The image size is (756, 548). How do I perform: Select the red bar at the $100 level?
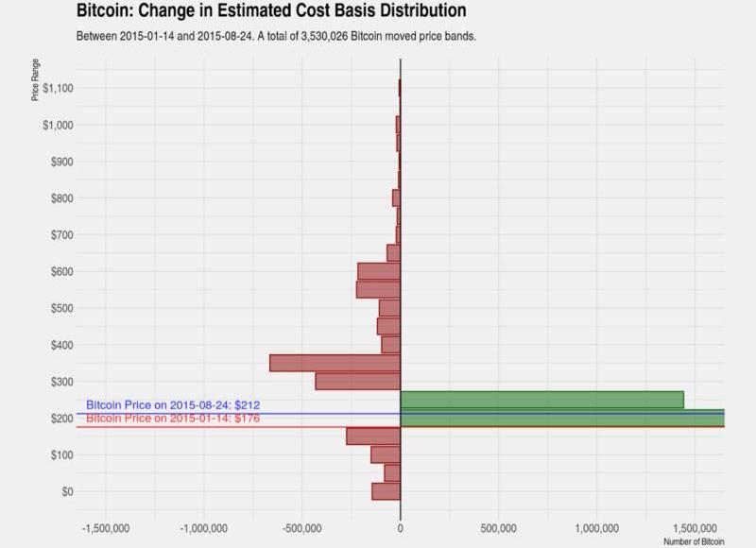386,455
